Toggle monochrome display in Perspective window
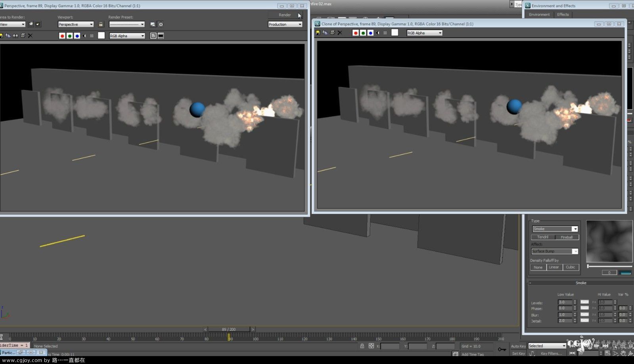The image size is (634, 364). coord(92,36)
